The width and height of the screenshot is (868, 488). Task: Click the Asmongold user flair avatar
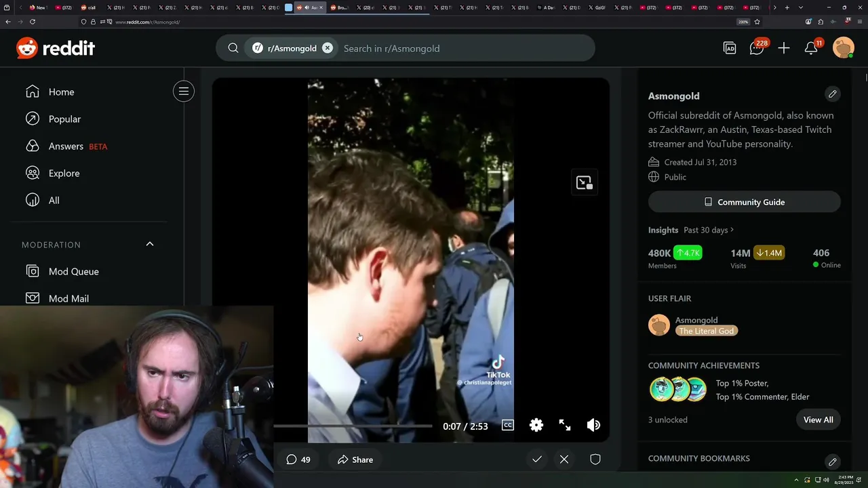pyautogui.click(x=659, y=325)
